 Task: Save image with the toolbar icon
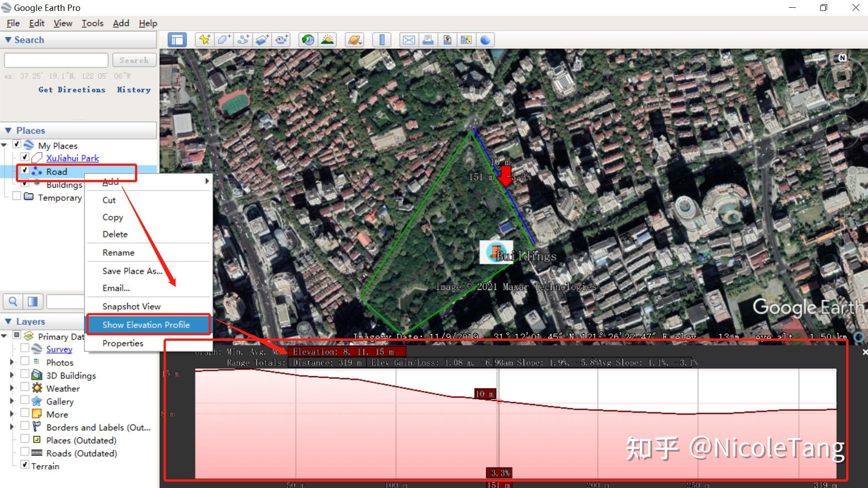447,40
